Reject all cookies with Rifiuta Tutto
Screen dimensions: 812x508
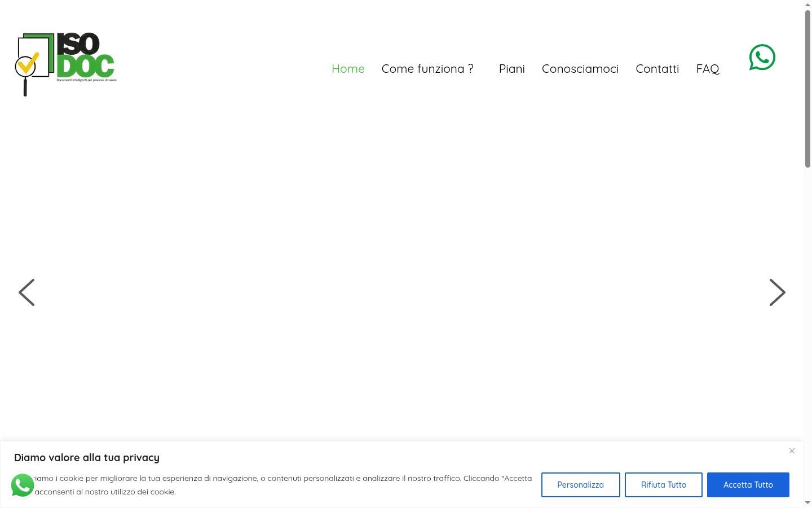pyautogui.click(x=664, y=485)
